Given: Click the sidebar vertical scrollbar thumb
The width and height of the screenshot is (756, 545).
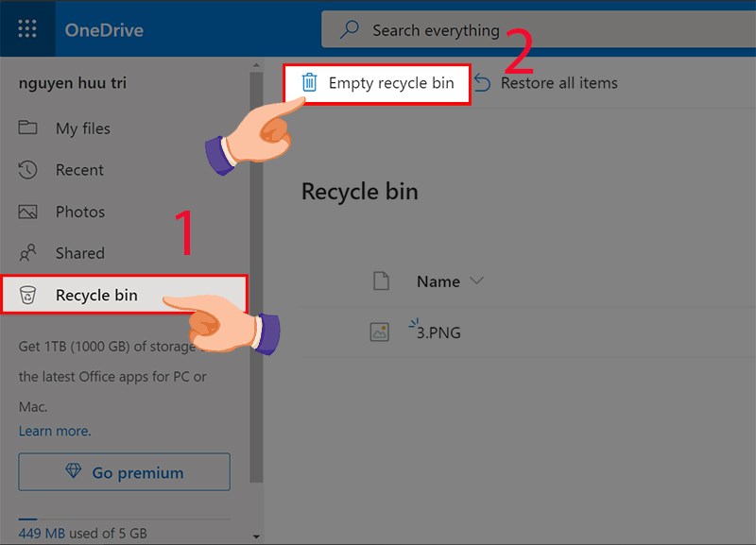Looking at the screenshot, I should (x=256, y=277).
